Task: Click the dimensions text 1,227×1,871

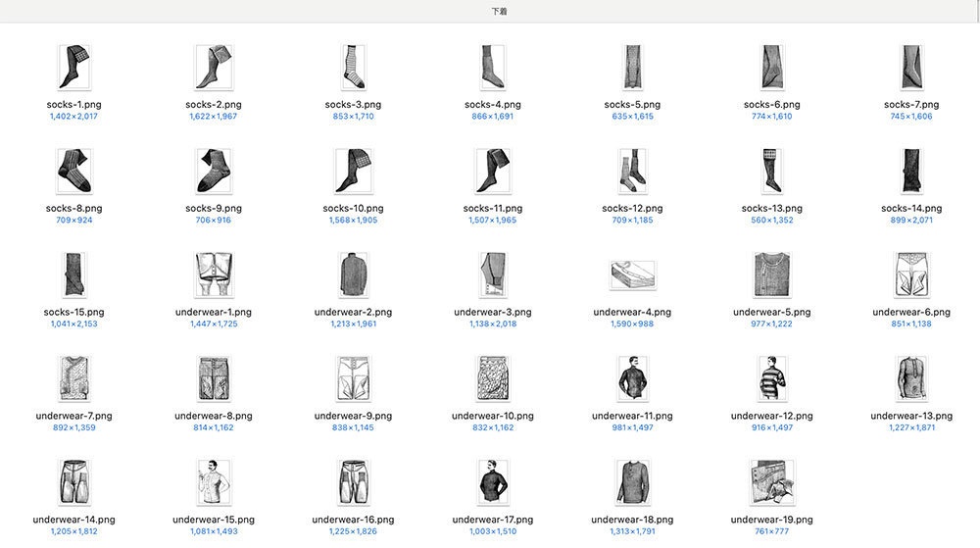Action: coord(911,427)
